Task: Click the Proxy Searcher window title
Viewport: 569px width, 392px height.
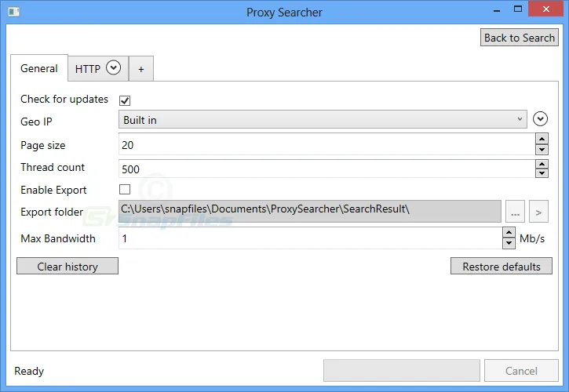Action: [284, 13]
